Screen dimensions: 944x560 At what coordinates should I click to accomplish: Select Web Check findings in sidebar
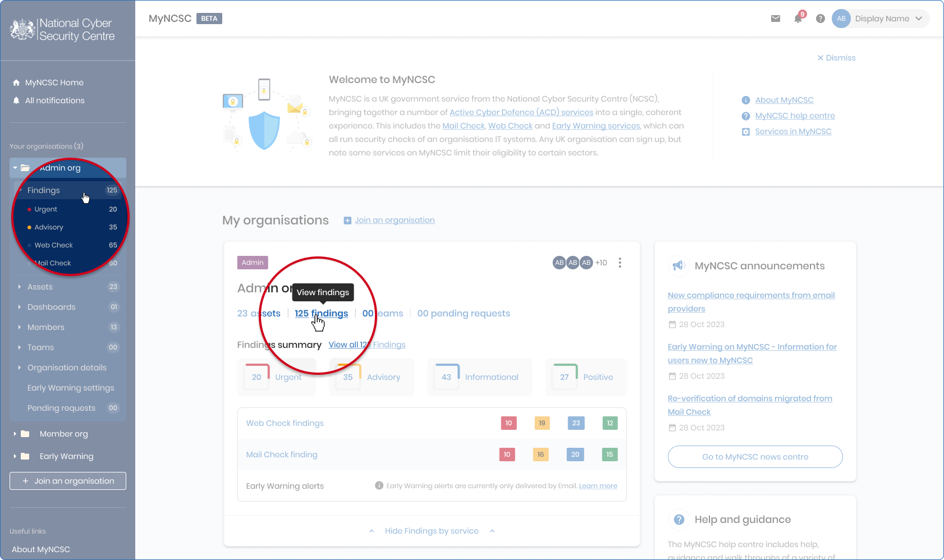tap(72, 245)
